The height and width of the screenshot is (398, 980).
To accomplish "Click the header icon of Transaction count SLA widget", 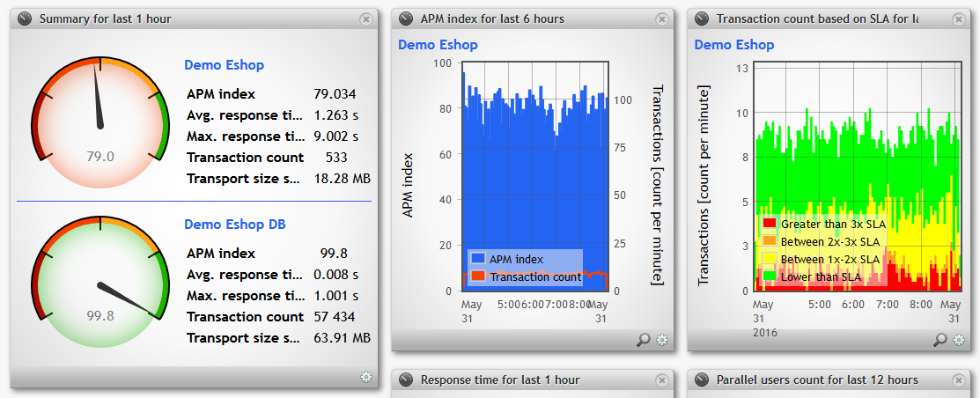I will click(x=702, y=18).
